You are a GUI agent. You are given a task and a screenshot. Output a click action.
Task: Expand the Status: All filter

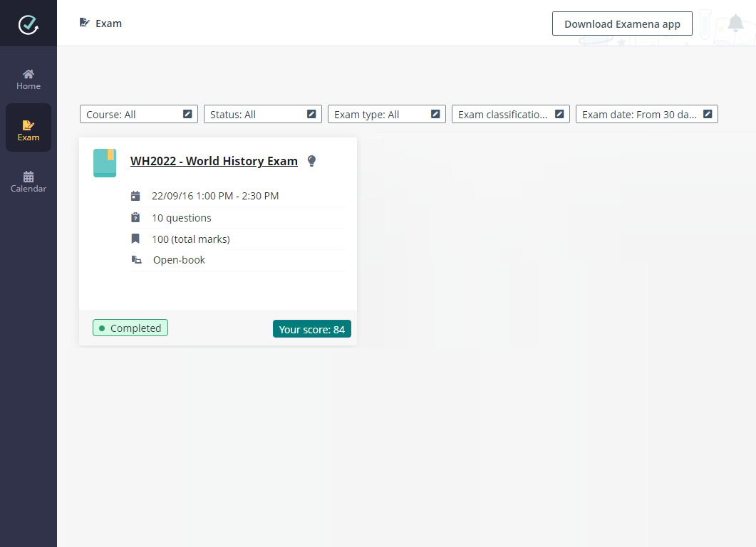pos(262,114)
